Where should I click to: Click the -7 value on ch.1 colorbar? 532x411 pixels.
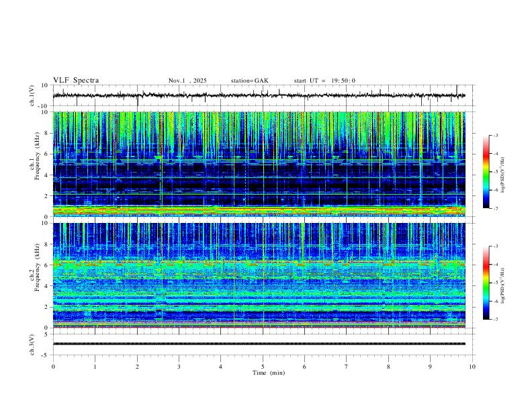[x=495, y=209]
